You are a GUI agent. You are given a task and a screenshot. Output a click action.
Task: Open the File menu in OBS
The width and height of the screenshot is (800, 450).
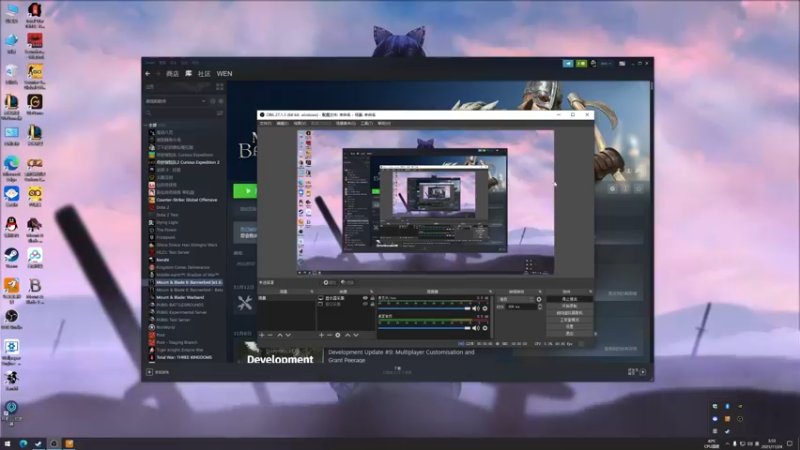(x=266, y=123)
